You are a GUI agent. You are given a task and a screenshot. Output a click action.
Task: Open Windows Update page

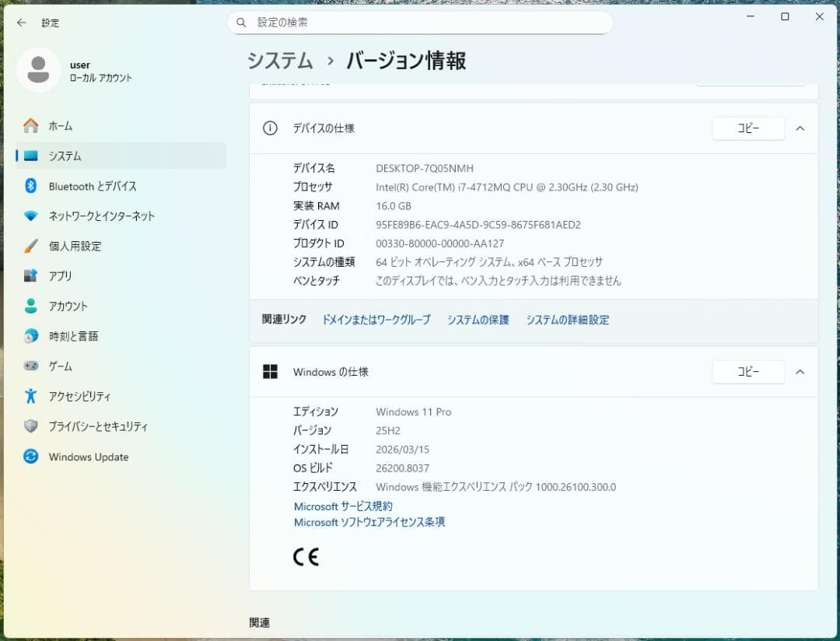pyautogui.click(x=121, y=457)
